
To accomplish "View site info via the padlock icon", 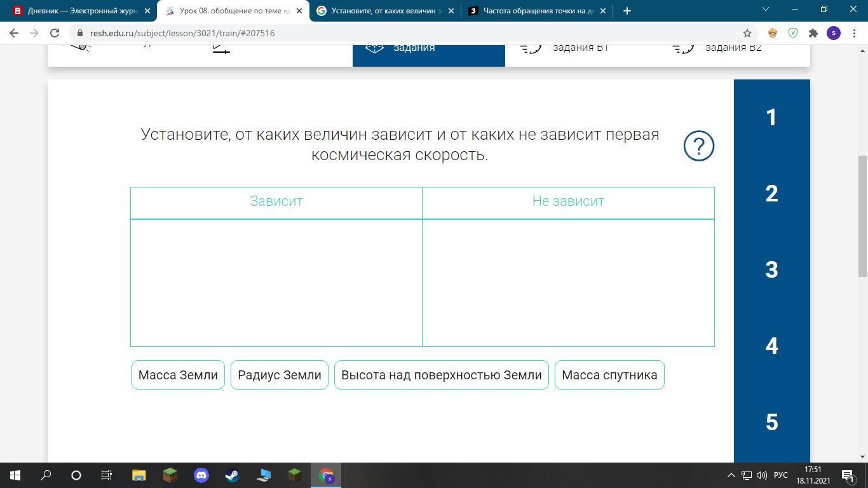I will (80, 33).
